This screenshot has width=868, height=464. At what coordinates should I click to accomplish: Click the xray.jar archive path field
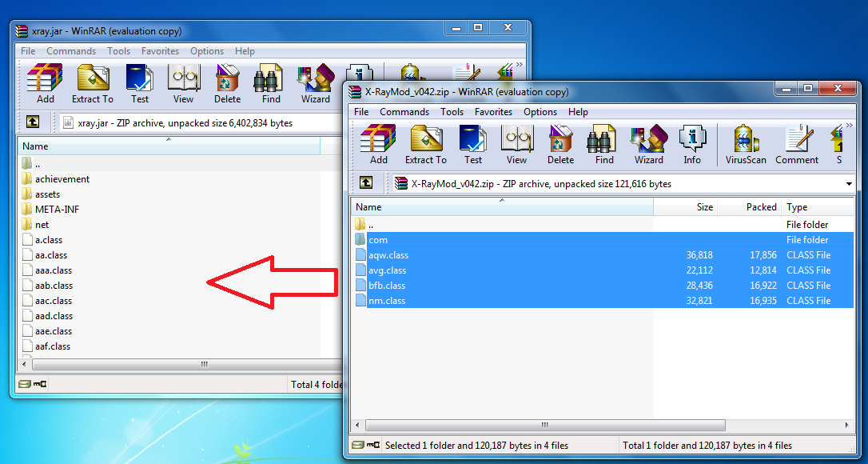[x=202, y=122]
